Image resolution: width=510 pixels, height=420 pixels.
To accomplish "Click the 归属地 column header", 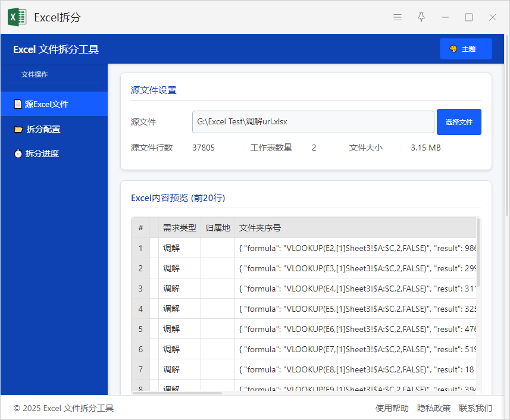I will pyautogui.click(x=218, y=228).
